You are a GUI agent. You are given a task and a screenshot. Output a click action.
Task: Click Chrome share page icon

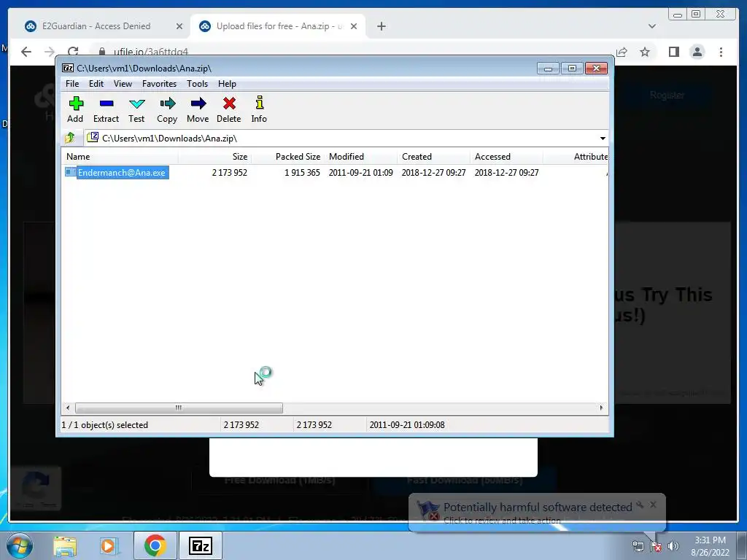(622, 52)
